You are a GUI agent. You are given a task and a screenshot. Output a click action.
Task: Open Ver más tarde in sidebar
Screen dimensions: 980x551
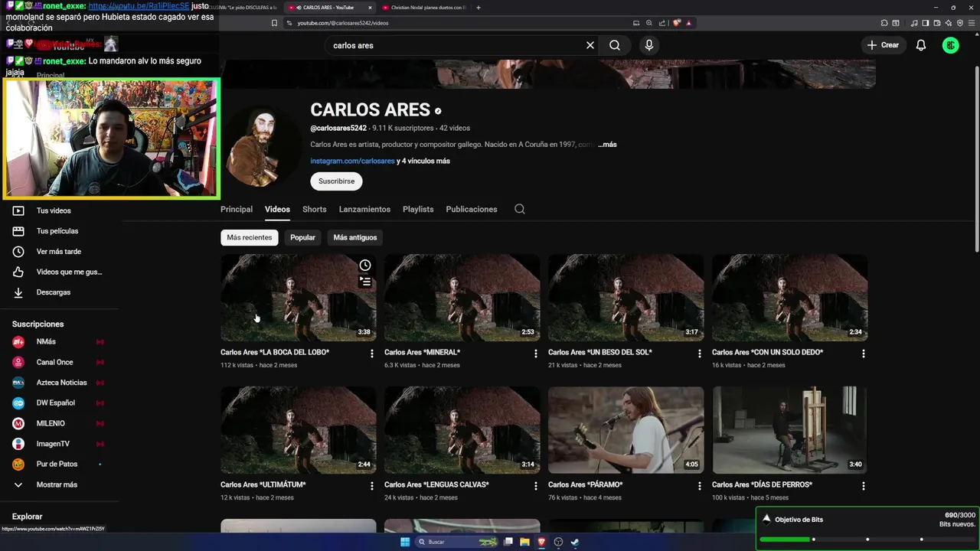58,252
